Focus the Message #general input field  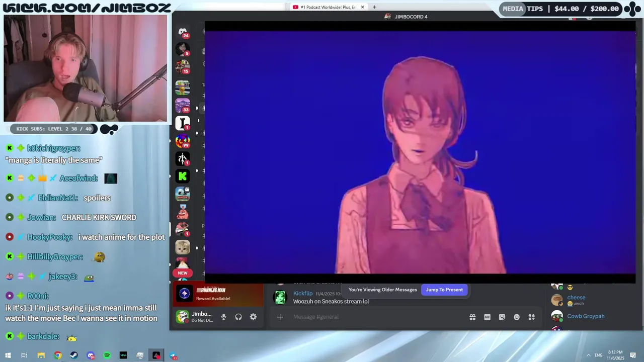click(x=377, y=317)
